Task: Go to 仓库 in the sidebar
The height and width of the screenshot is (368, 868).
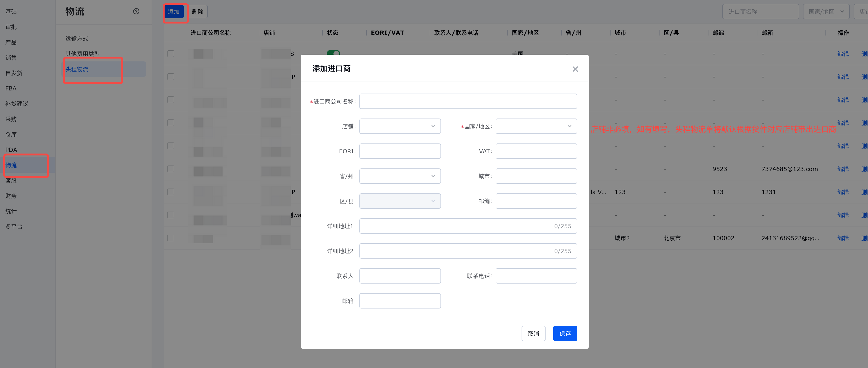Action: click(x=11, y=134)
